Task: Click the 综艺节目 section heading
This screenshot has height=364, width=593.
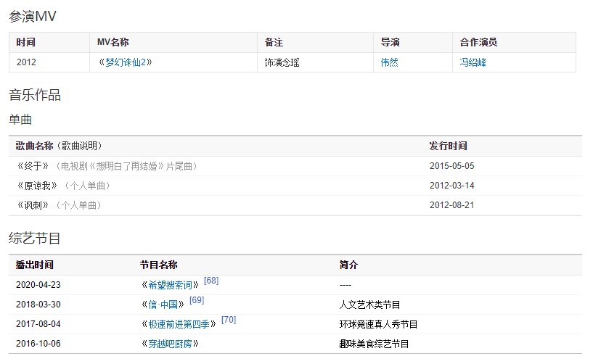Action: coord(35,238)
